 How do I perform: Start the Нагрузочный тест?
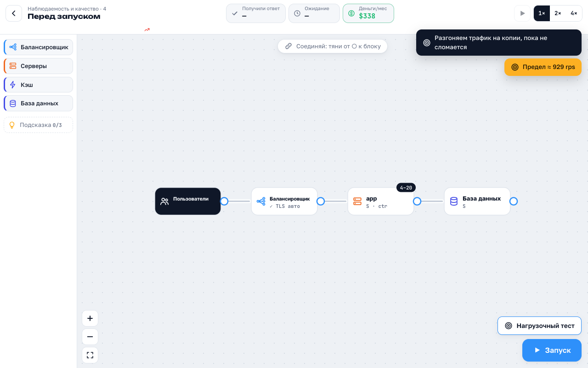tap(539, 326)
